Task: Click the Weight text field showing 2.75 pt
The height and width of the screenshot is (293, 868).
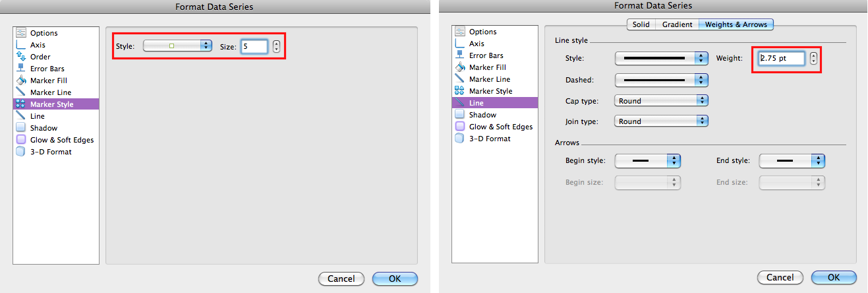Action: 782,59
